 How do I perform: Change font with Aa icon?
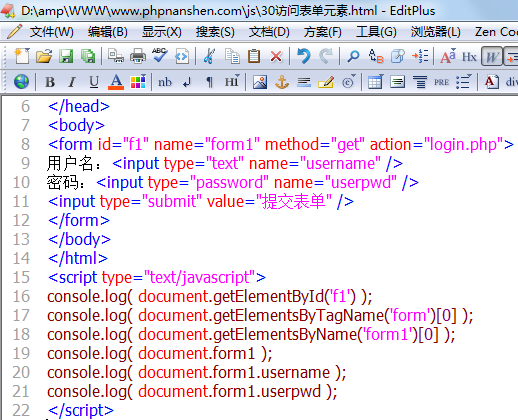447,56
